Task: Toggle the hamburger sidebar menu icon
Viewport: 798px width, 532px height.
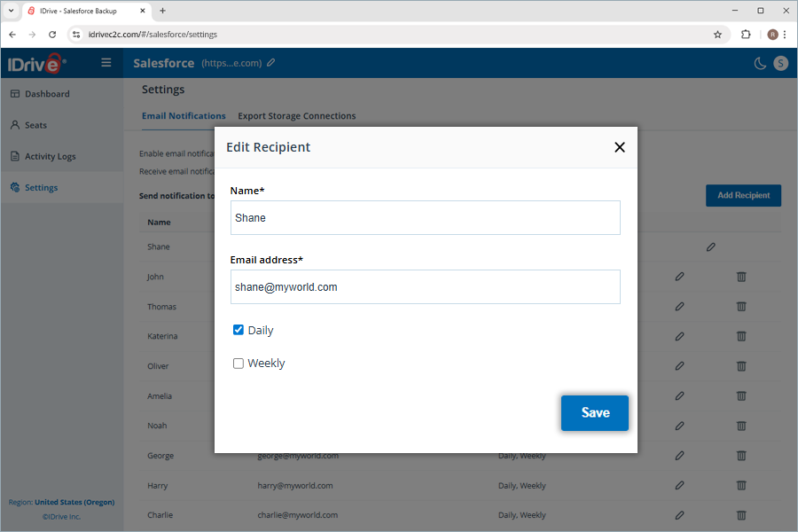Action: (x=106, y=63)
